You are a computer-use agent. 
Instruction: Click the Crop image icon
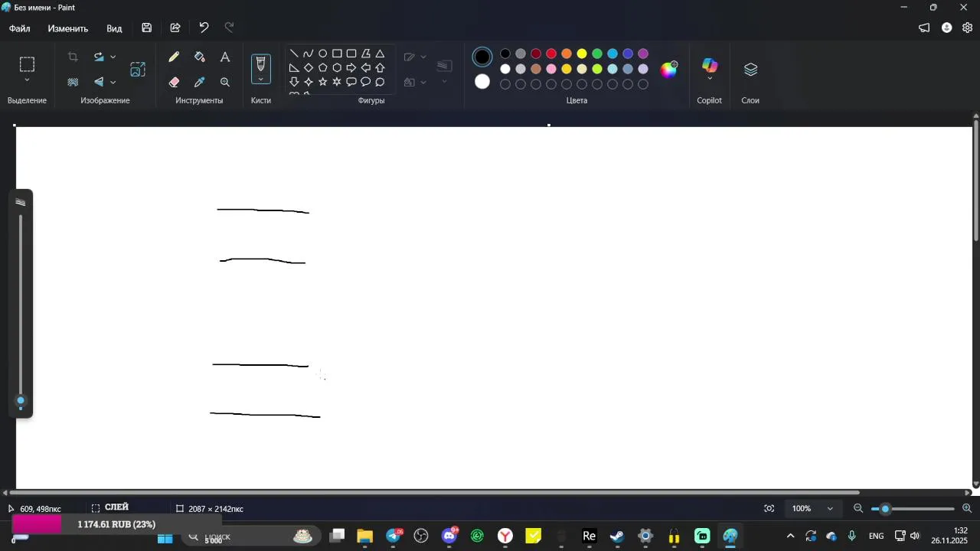point(73,57)
